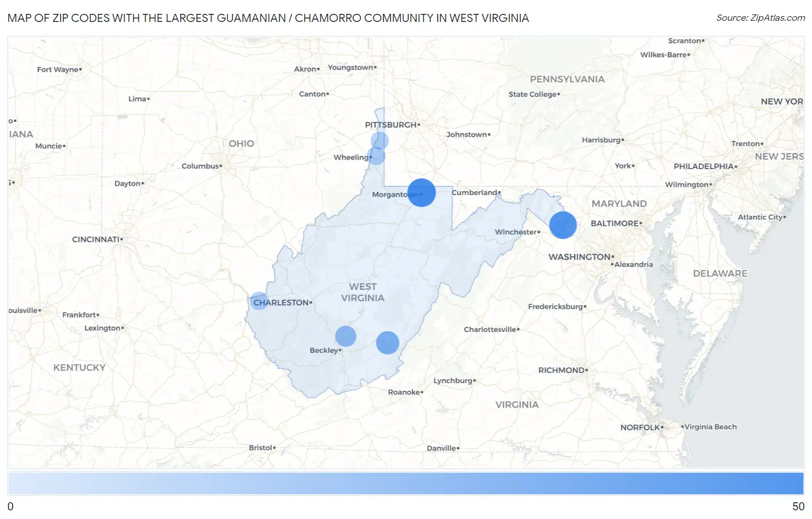
Task: Click the bubble just above Beckley
Action: point(346,336)
